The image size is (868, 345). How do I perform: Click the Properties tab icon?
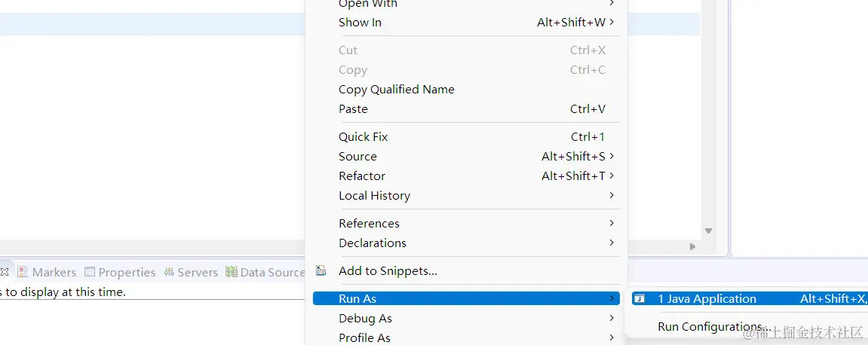pos(90,271)
